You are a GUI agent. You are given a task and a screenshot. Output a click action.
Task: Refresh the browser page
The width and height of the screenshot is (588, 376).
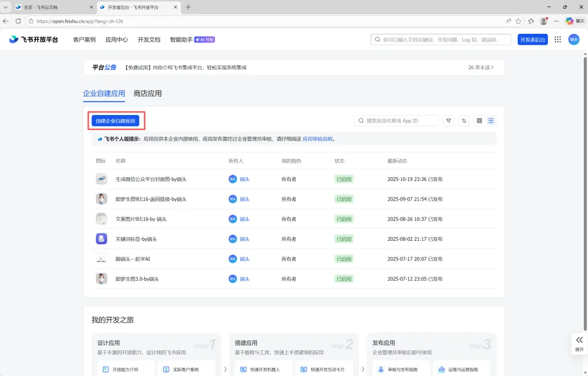click(18, 21)
